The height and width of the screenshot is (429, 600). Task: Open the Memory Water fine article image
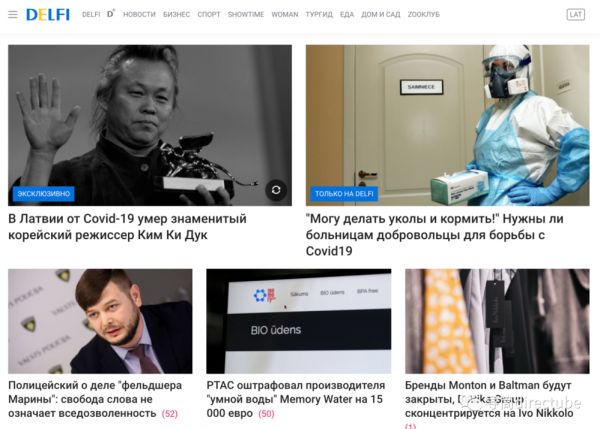(298, 321)
